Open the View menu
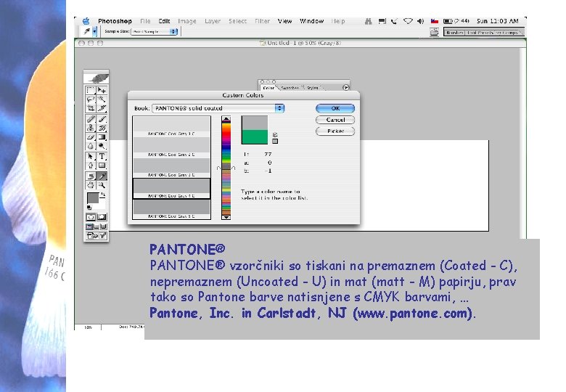This screenshot has width=566, height=392. (x=284, y=21)
